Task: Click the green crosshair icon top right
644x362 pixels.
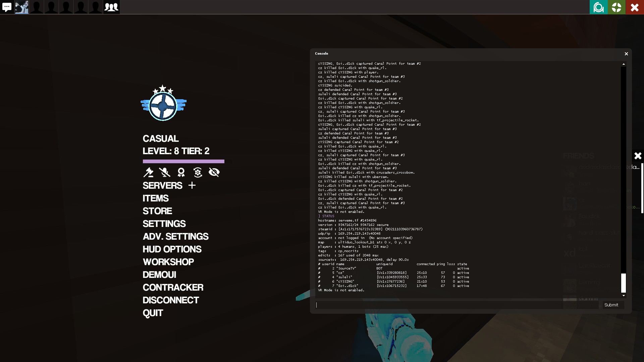Action: (616, 7)
